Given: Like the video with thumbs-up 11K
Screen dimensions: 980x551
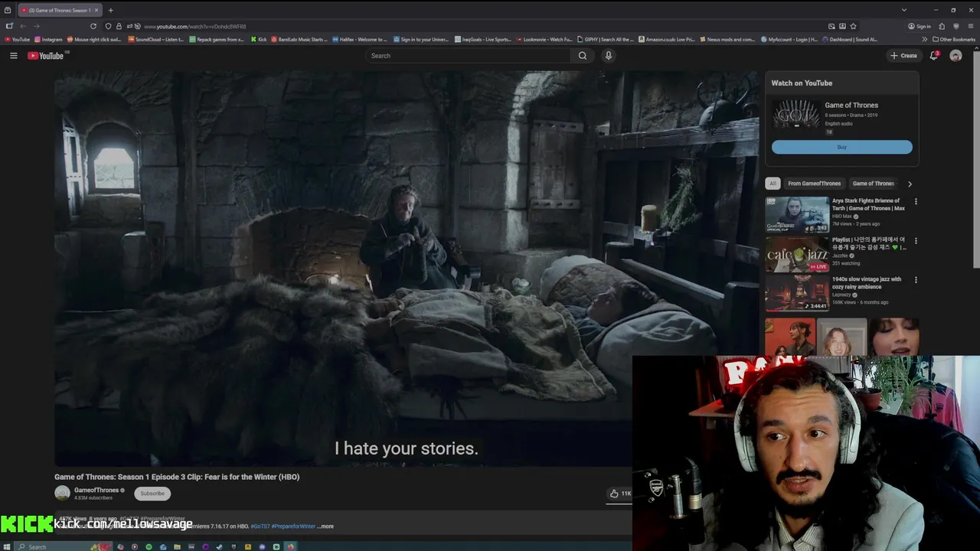Looking at the screenshot, I should 620,494.
